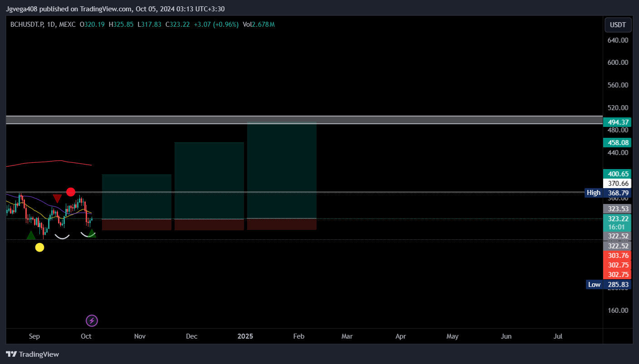Click the Feb label on the time axis
The image size is (639, 364).
pyautogui.click(x=298, y=336)
